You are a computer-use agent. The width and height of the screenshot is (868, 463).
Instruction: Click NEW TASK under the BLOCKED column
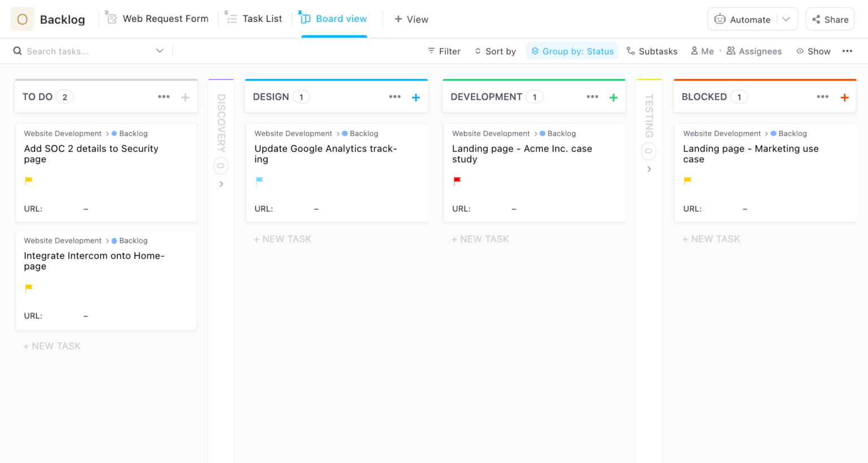coord(711,238)
